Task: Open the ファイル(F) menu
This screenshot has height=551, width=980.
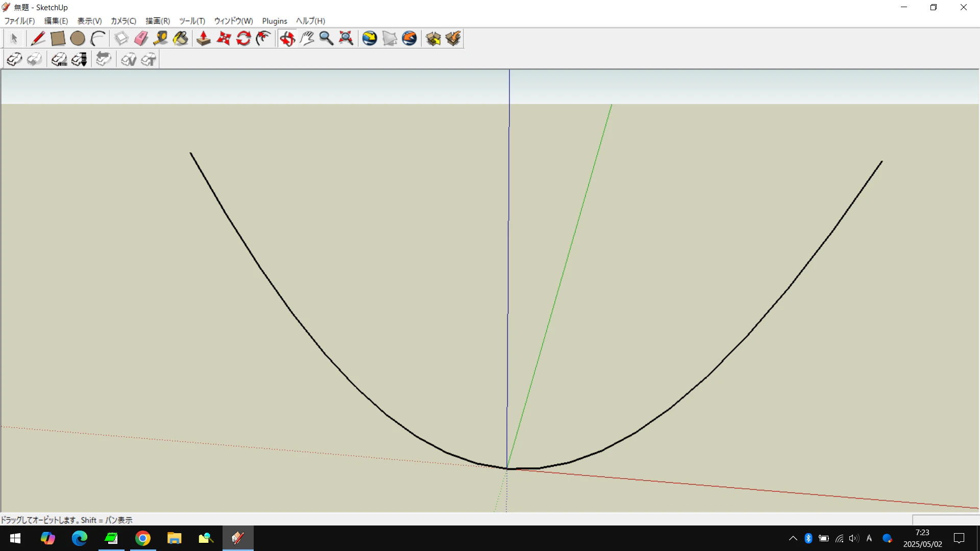Action: (x=19, y=21)
